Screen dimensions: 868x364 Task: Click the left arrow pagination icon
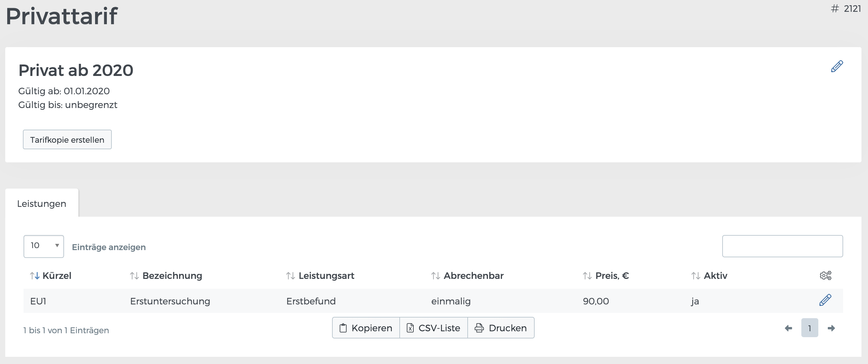coord(788,328)
